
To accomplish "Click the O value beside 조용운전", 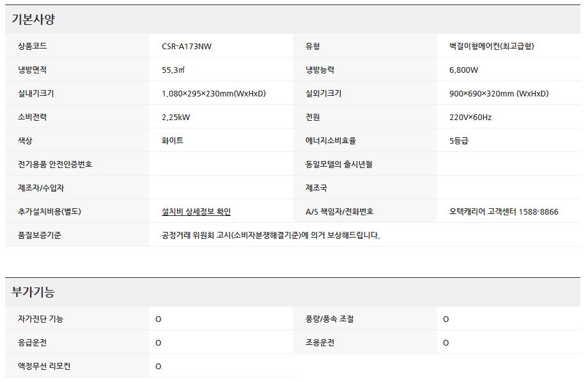I will tap(446, 343).
